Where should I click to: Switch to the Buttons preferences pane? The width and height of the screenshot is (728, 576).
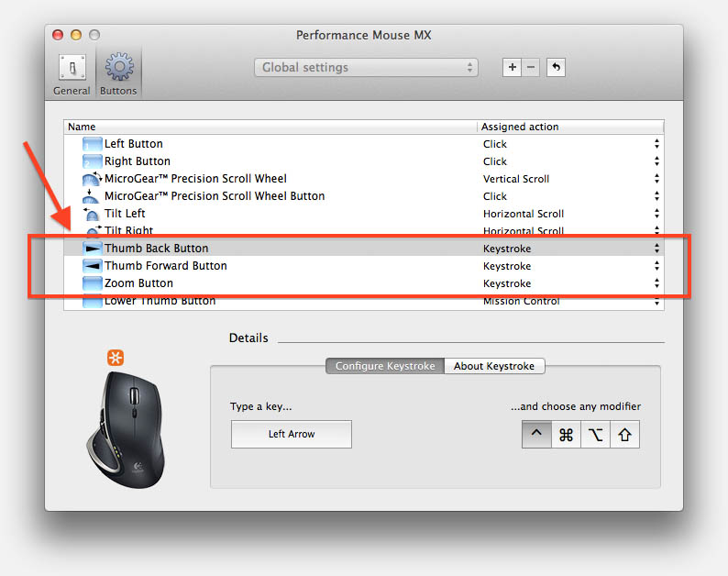[x=119, y=74]
